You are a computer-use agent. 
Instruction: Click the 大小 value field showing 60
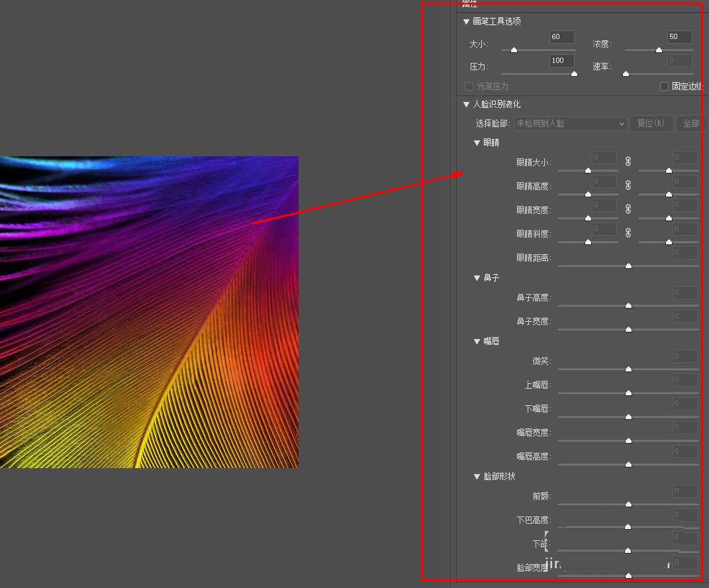pos(562,36)
